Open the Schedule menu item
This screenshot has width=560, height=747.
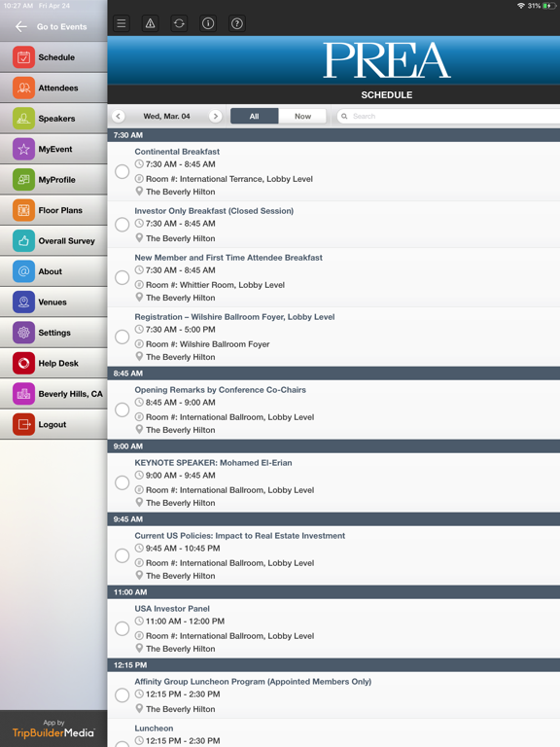tap(53, 57)
